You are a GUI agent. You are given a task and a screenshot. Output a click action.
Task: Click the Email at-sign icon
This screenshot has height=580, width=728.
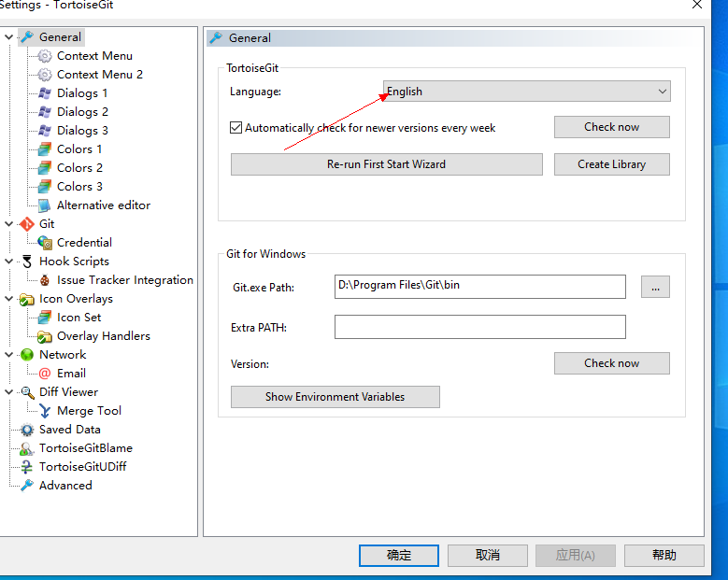coord(45,374)
